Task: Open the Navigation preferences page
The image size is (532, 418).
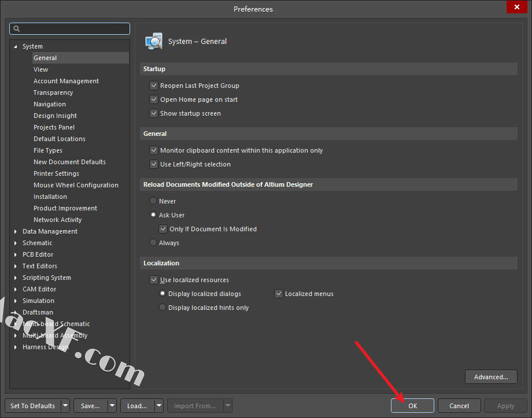Action: [50, 104]
